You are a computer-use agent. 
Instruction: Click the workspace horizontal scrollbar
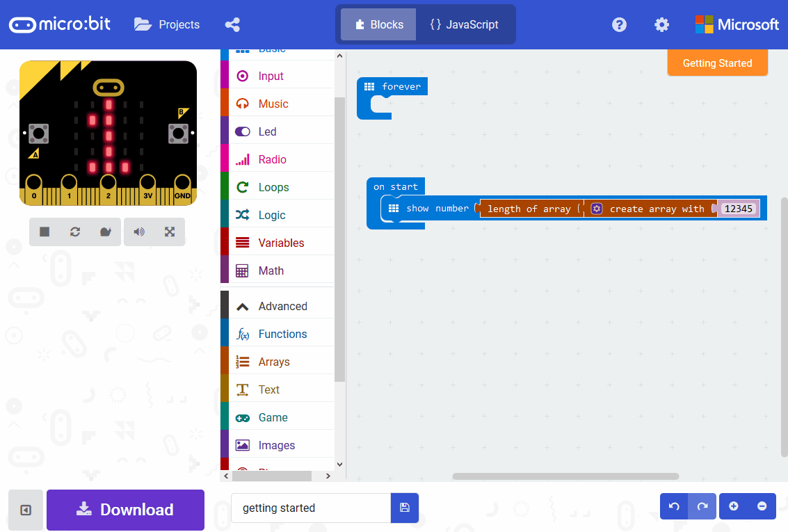pyautogui.click(x=565, y=476)
